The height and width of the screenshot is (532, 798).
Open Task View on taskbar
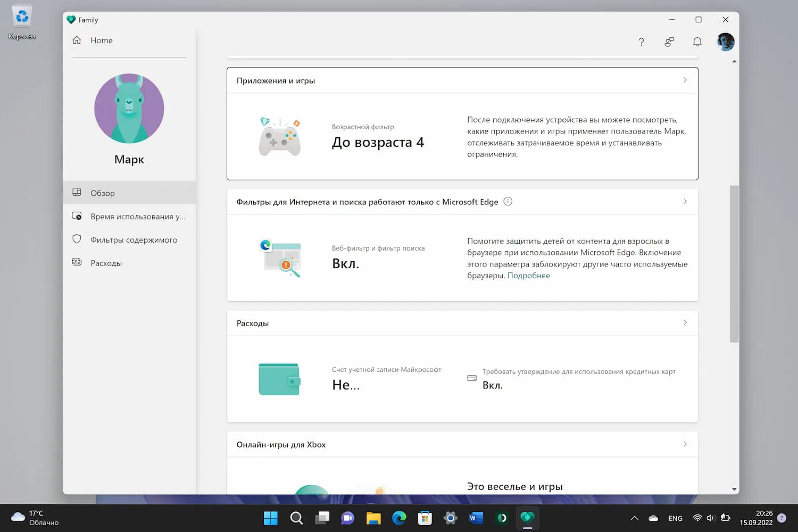tap(322, 518)
